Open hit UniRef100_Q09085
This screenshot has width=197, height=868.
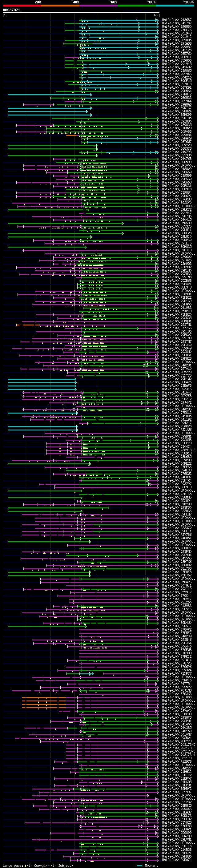(x=177, y=40)
